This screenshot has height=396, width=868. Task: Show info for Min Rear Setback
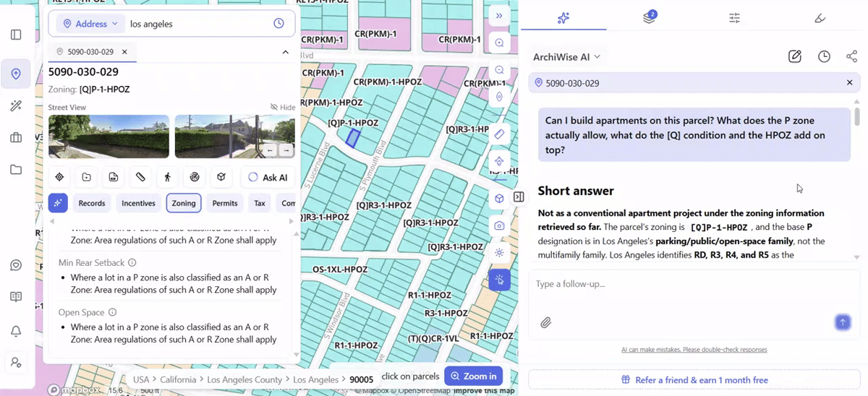[x=132, y=262]
